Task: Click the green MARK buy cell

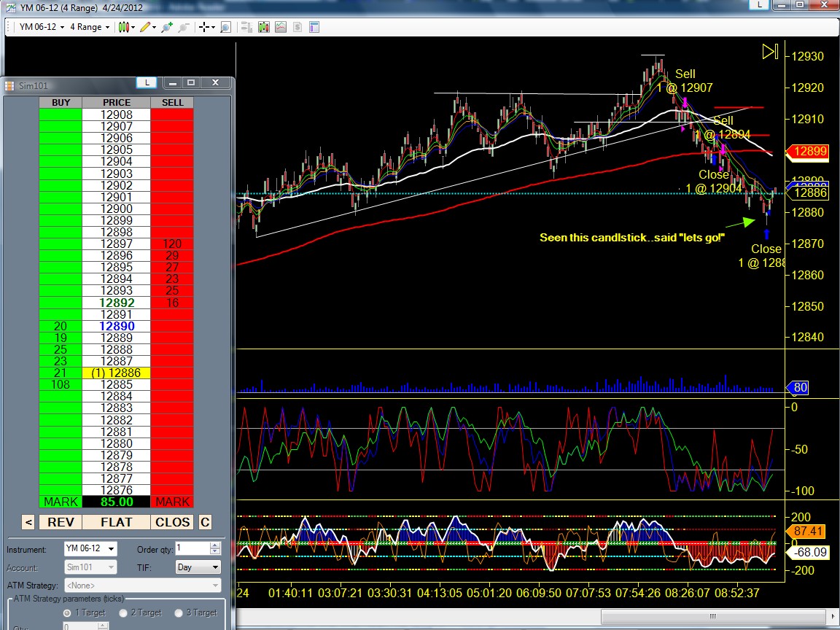Action: tap(61, 502)
